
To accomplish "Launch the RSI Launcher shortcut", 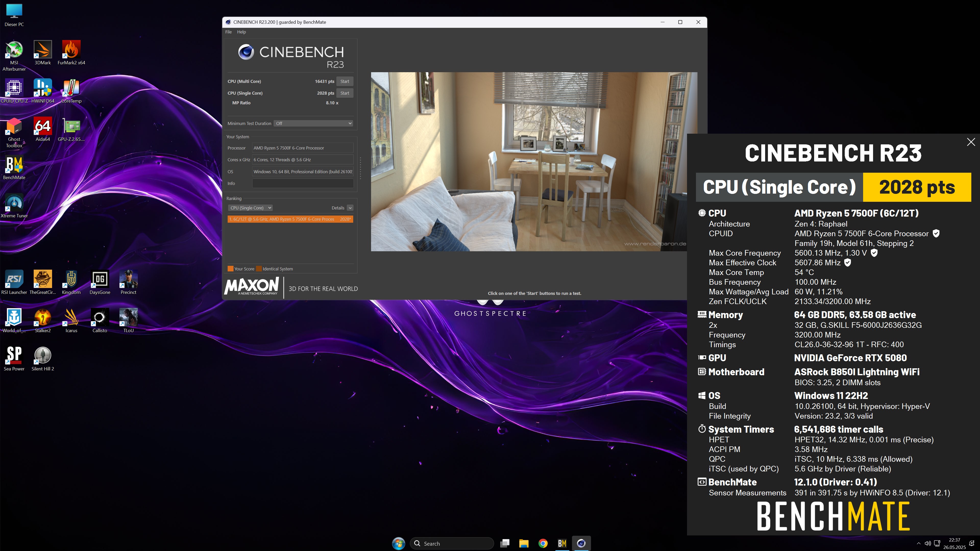I will point(14,283).
